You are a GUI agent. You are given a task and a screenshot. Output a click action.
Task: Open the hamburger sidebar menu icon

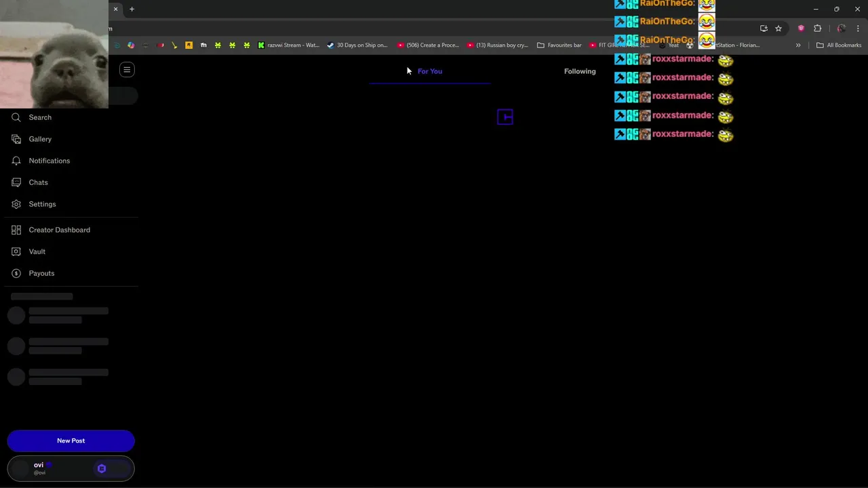(x=127, y=70)
